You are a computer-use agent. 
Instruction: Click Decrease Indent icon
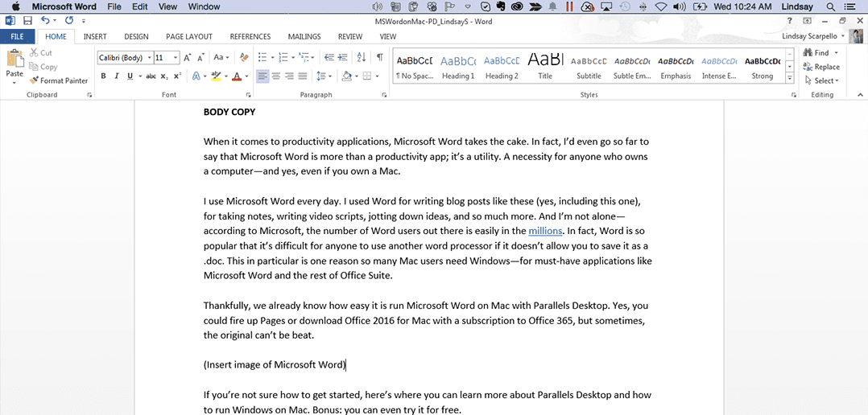tap(329, 57)
